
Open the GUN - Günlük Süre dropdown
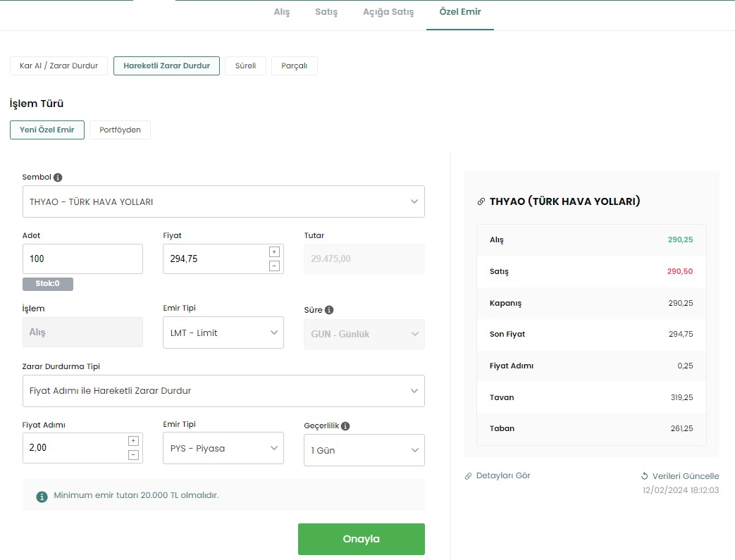364,334
